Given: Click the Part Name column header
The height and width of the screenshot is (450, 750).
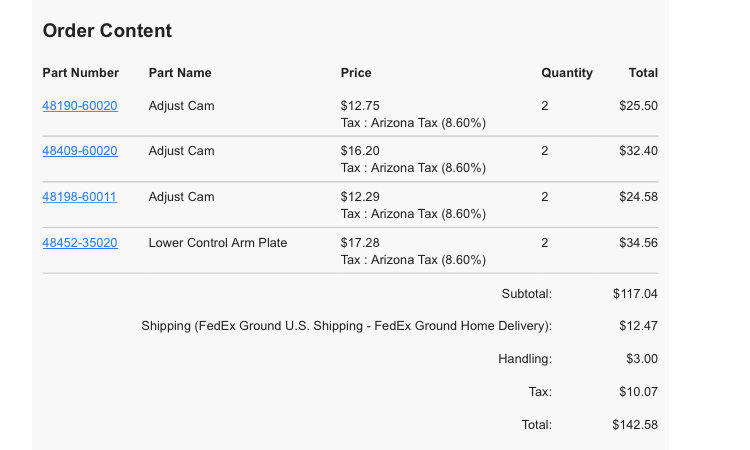Looking at the screenshot, I should pos(180,73).
